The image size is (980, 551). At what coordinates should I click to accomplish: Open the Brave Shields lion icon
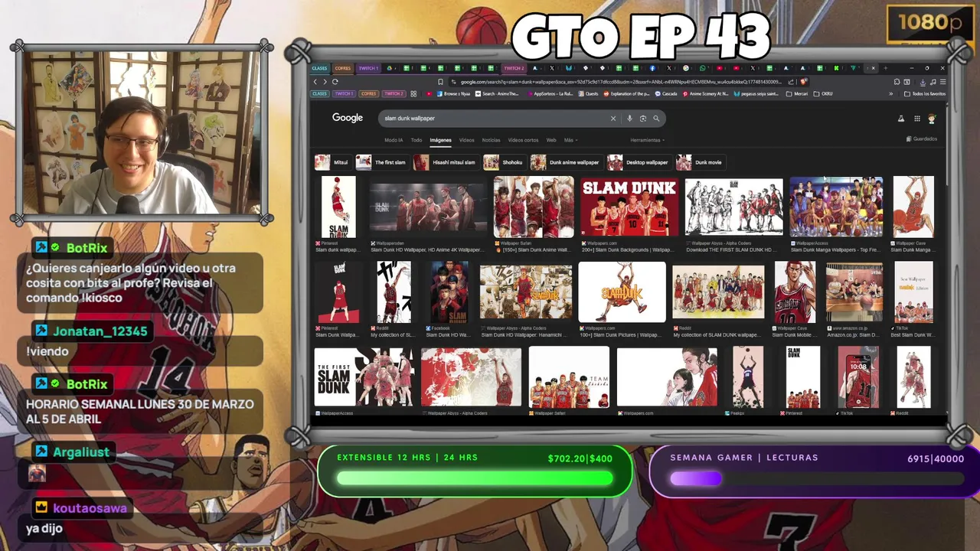[803, 82]
